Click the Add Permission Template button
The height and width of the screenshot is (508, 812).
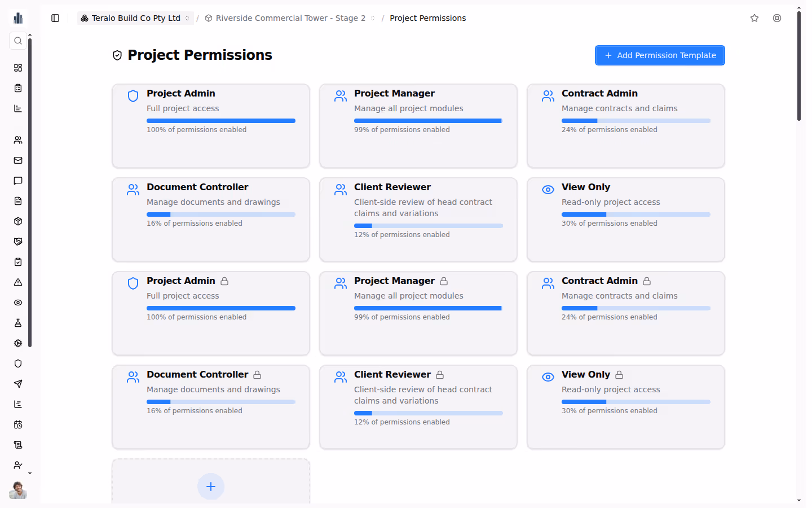[660, 55]
